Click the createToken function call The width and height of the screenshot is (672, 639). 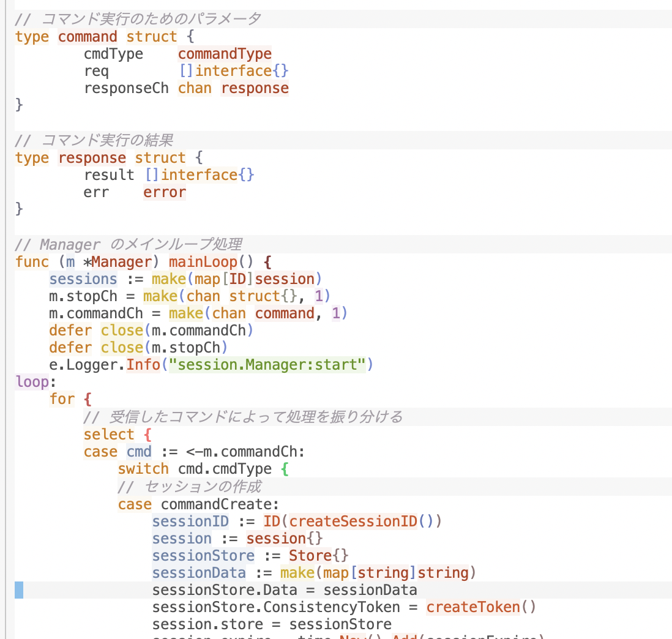point(473,607)
